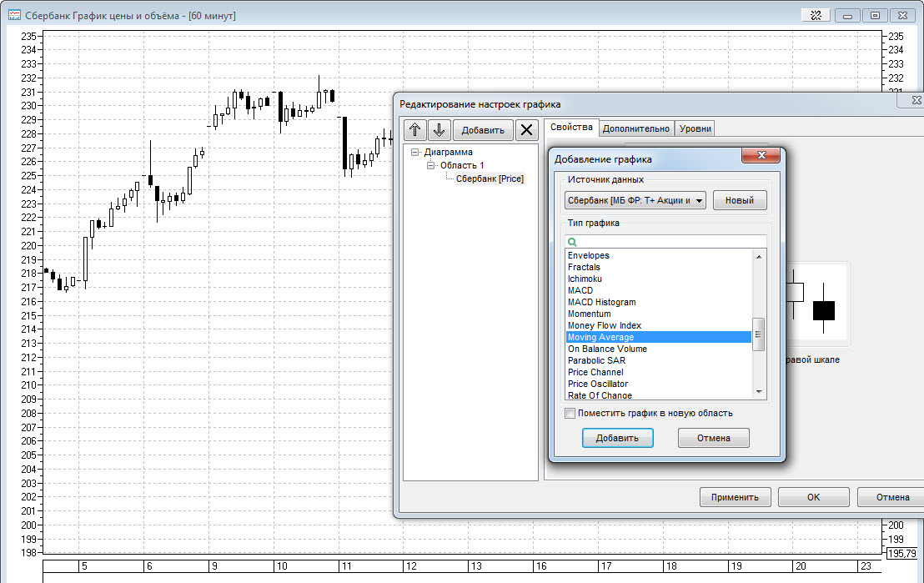
Task: Select Moving Average in the list
Action: (658, 337)
